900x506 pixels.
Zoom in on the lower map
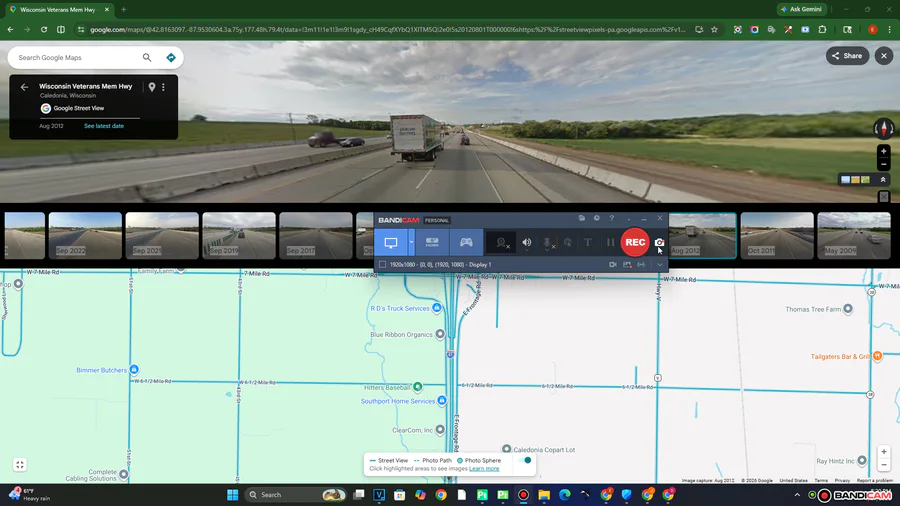(884, 451)
